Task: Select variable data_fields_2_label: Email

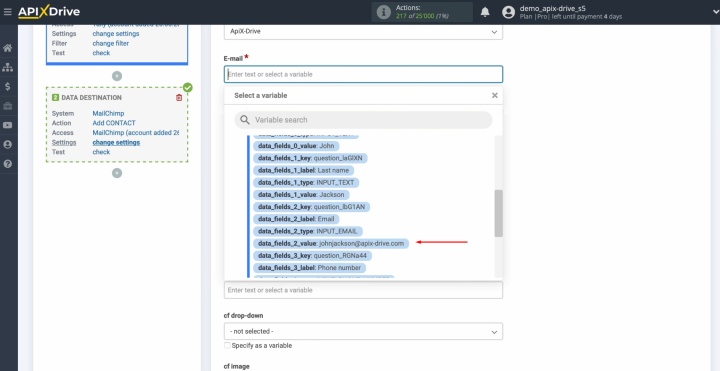Action: point(296,219)
